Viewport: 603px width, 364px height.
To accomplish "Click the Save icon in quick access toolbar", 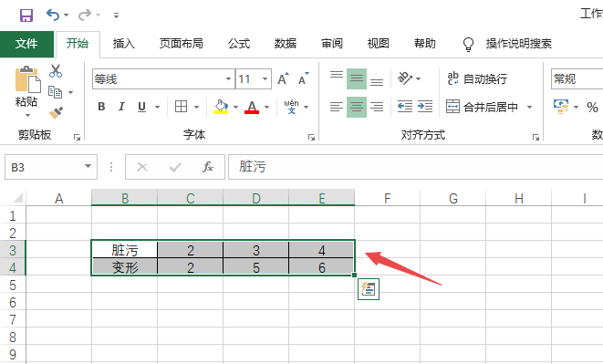I will (x=26, y=16).
